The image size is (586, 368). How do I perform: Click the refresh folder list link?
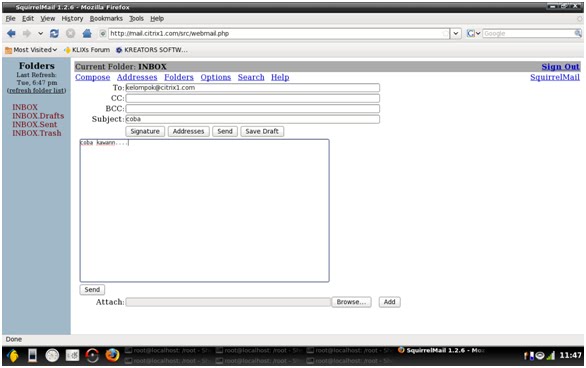pyautogui.click(x=37, y=90)
